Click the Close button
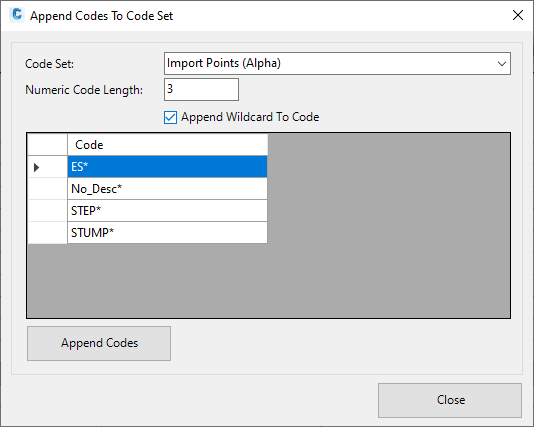The image size is (534, 427). (450, 400)
